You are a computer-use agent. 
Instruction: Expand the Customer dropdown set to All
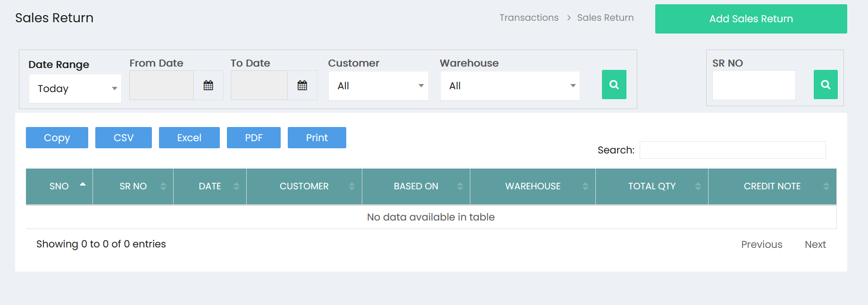click(x=378, y=86)
